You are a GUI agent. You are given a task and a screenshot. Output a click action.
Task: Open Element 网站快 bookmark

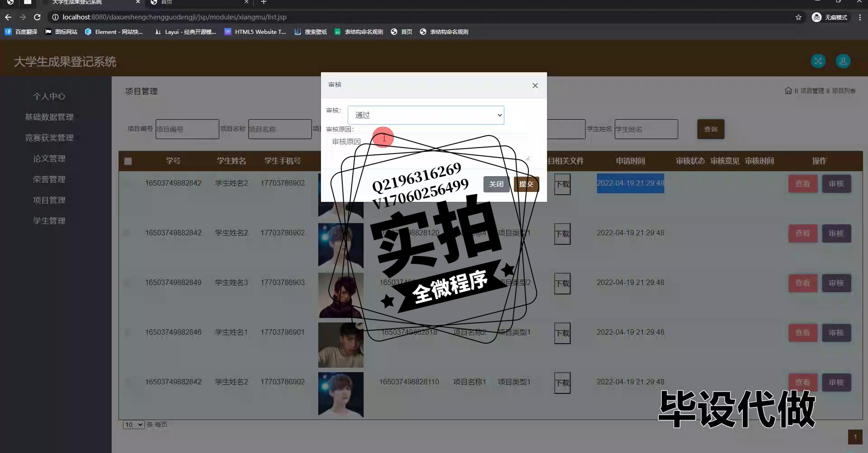pos(114,32)
